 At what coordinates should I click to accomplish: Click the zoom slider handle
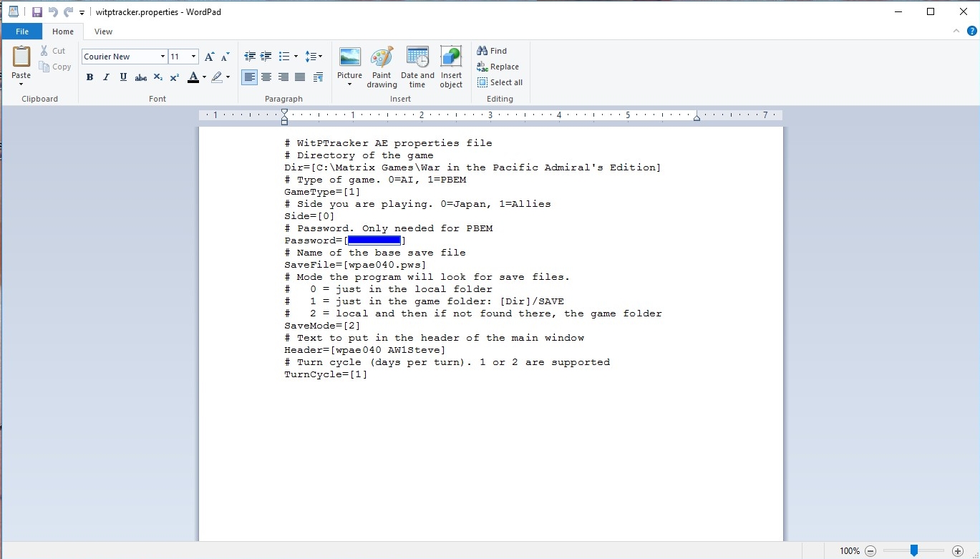tap(914, 550)
